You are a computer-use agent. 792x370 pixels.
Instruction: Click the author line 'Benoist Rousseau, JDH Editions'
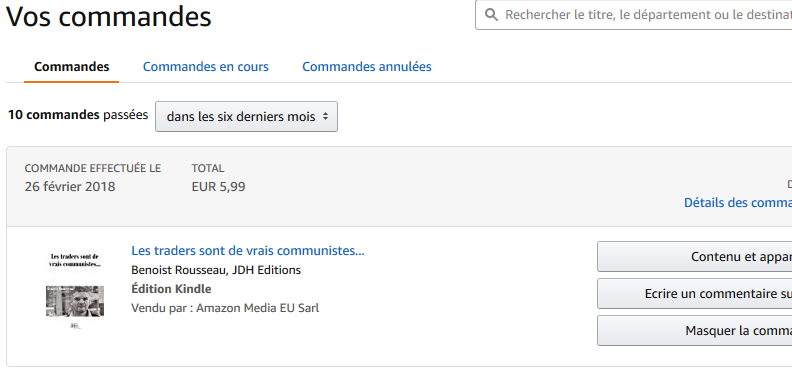click(x=216, y=270)
